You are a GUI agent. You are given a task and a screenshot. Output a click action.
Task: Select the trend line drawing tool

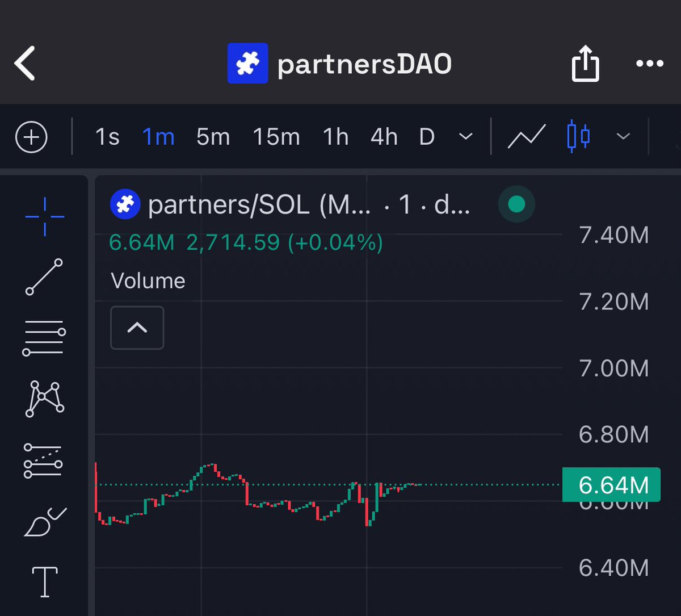click(44, 276)
